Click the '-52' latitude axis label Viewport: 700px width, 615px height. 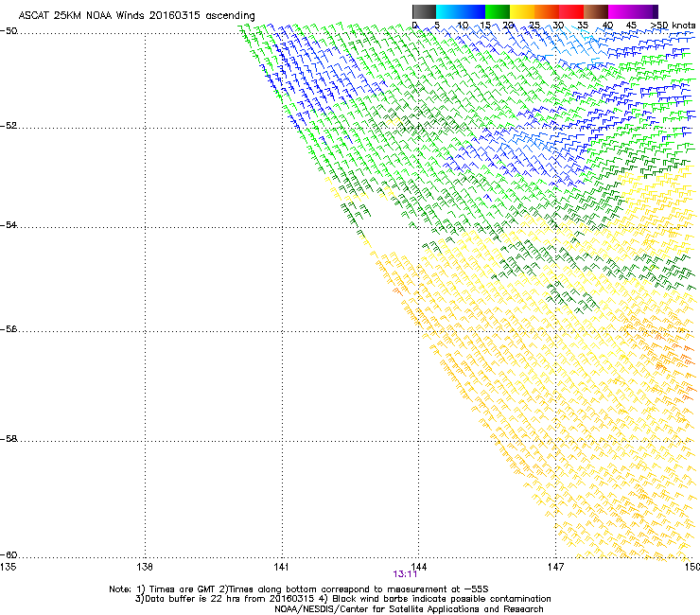[x=9, y=126]
